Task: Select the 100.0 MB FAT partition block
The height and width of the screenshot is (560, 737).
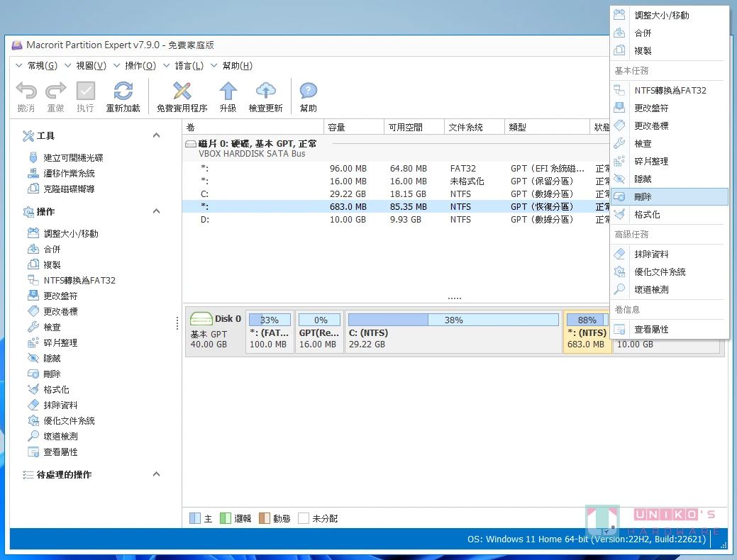Action: point(270,332)
